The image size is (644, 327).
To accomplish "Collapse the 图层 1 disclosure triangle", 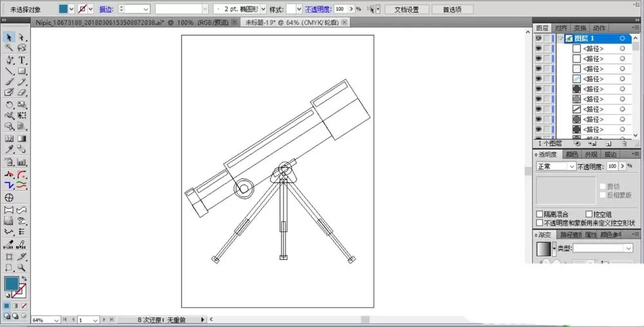I will tap(560, 38).
